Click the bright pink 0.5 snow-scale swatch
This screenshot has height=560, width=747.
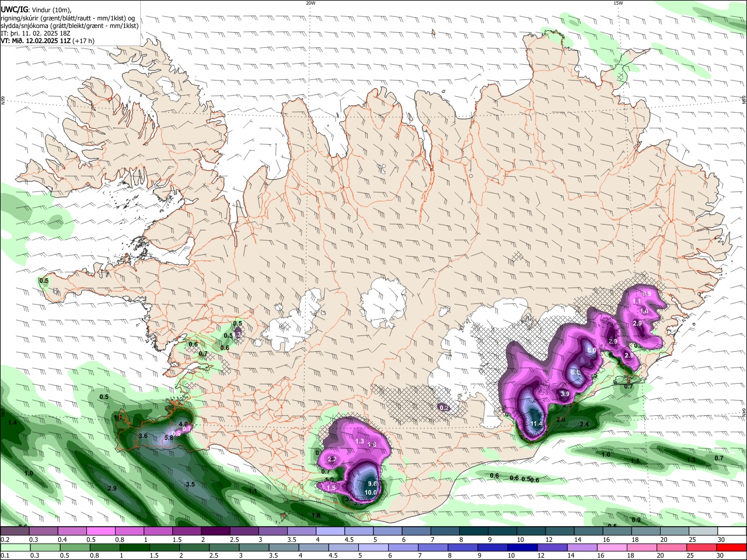[x=100, y=531]
